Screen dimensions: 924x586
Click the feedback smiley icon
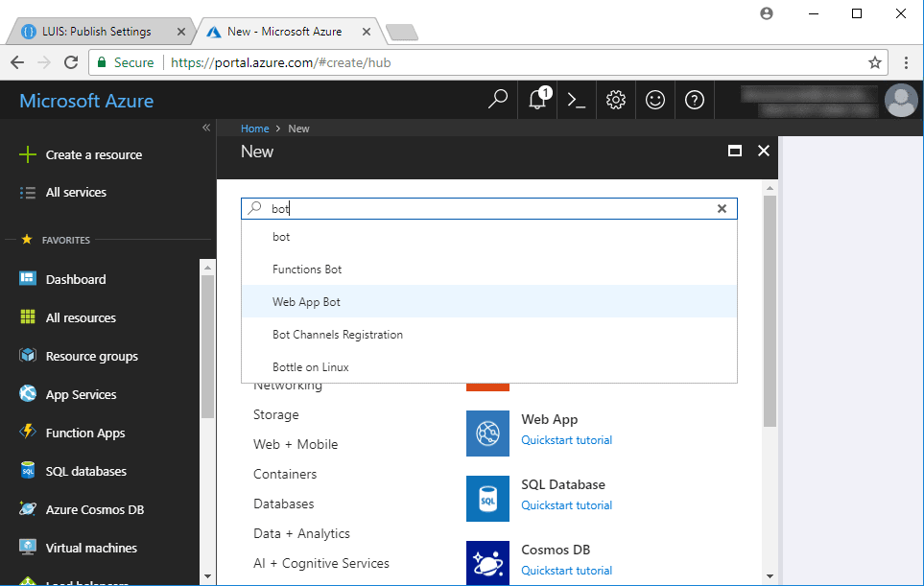click(655, 100)
